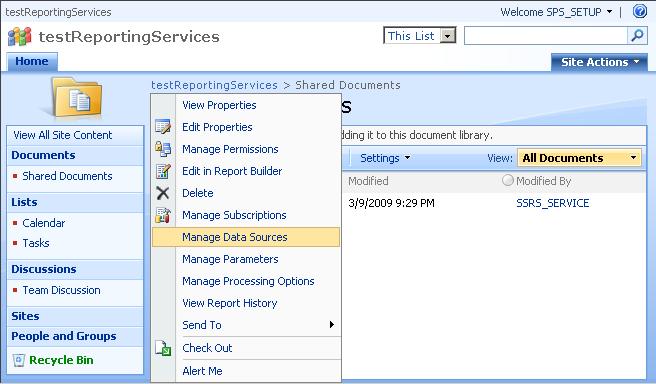Click the search magnifier icon
Viewport: 656px width, 384px height.
point(637,36)
